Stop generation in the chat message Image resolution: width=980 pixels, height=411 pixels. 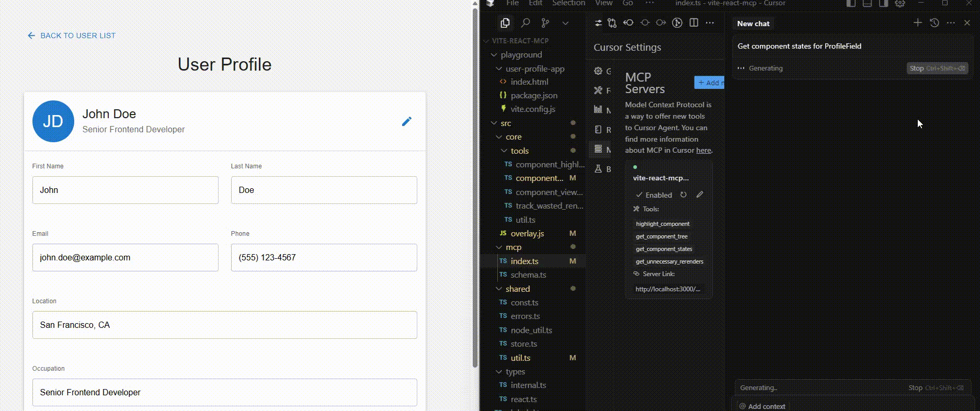pyautogui.click(x=937, y=68)
